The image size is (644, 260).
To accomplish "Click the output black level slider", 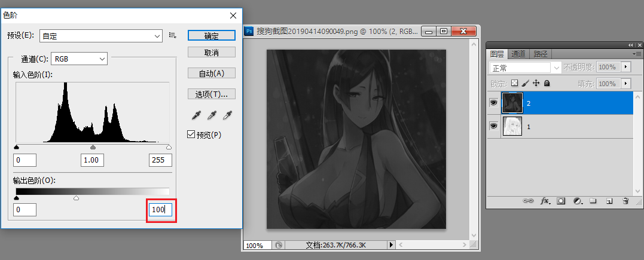I will pyautogui.click(x=16, y=198).
